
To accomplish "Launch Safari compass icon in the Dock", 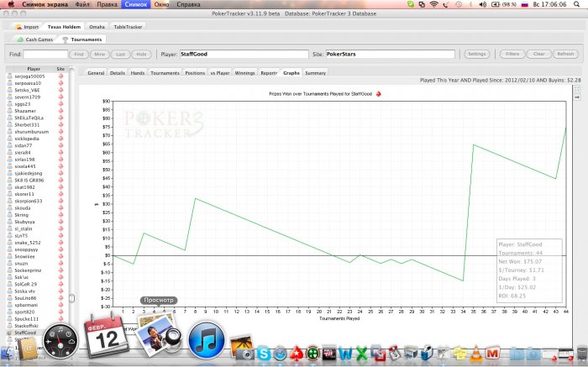I will tap(280, 354).
